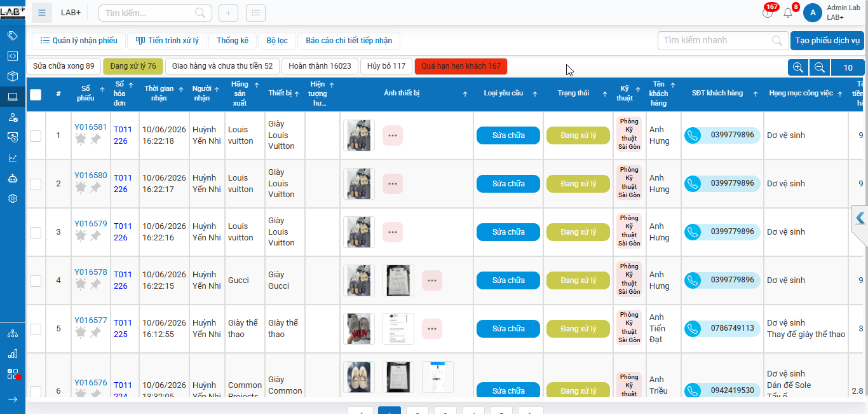Select the Đang xử lý 76 tab
Screen dimensions: 868x414
[x=133, y=66]
